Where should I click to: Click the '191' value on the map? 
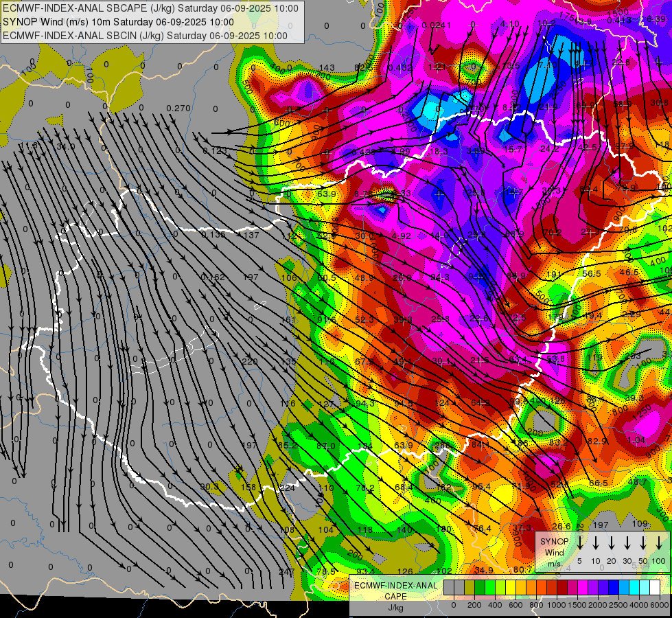click(x=554, y=275)
